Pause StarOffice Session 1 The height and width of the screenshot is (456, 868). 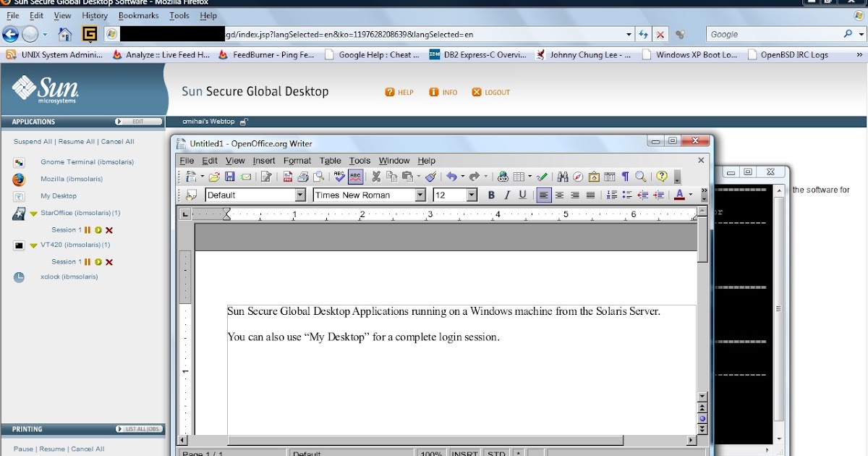(x=88, y=230)
